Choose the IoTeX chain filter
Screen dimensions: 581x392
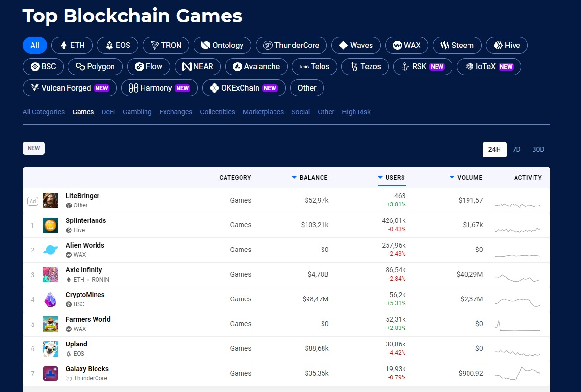[489, 67]
